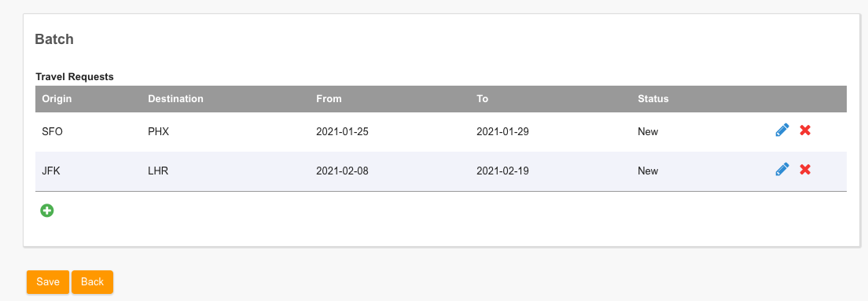Edit the SFO to PHX travel request

click(x=782, y=130)
